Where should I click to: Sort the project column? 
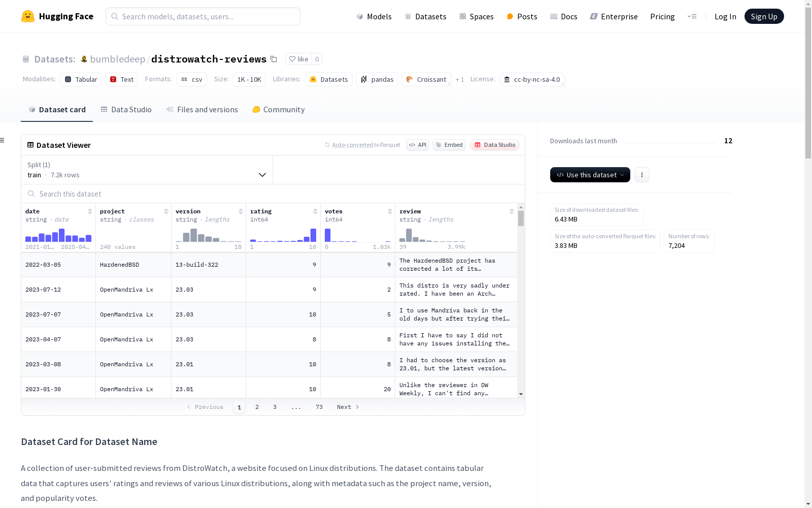click(x=166, y=211)
